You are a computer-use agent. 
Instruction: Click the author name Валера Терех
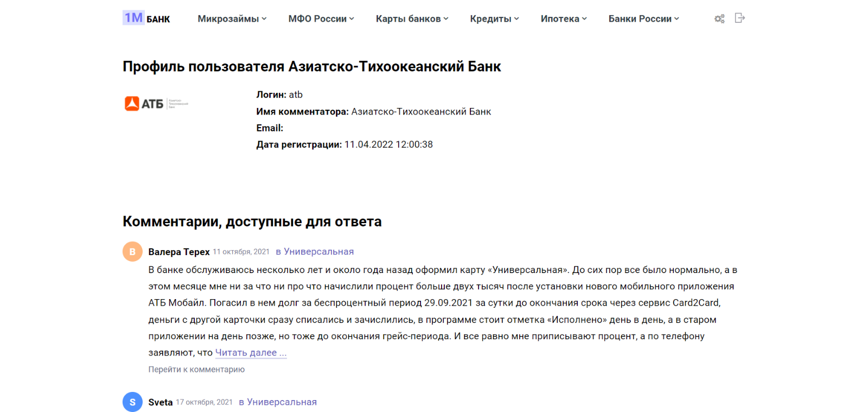coord(179,252)
